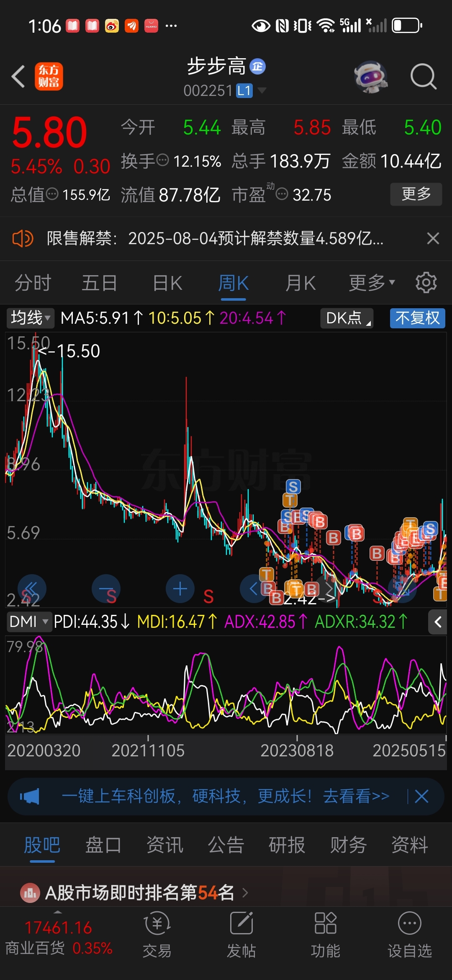This screenshot has width=452, height=980.
Task: Tap the 交易 button
Action: 157,935
